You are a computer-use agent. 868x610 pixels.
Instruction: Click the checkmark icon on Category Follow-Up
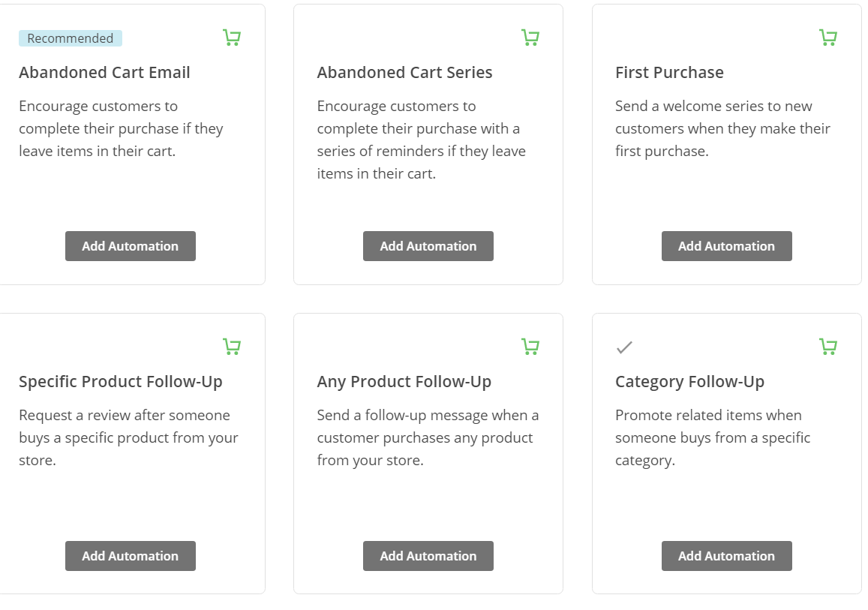[624, 347]
